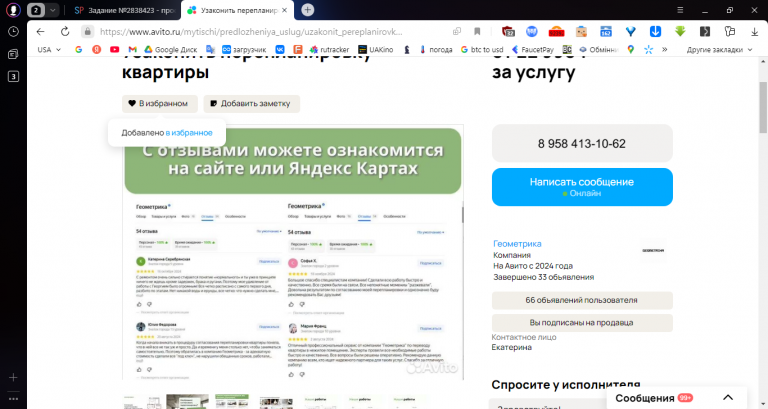Image resolution: width=768 pixels, height=409 pixels.
Task: Open the btc to usd bookmark
Action: (482, 49)
